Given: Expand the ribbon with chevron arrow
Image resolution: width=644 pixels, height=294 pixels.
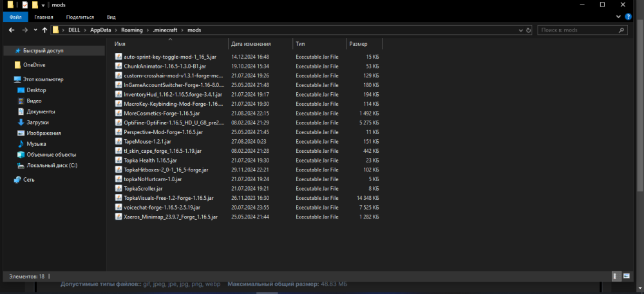Looking at the screenshot, I should 618,17.
